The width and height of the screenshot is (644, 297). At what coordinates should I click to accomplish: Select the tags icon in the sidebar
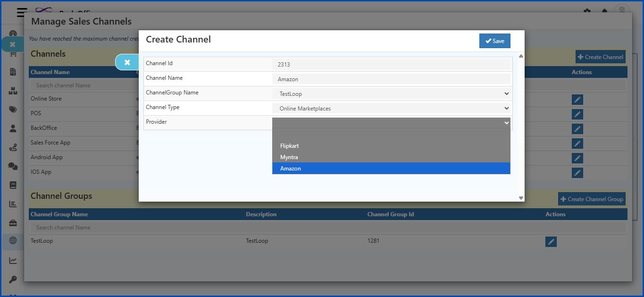pos(13,109)
